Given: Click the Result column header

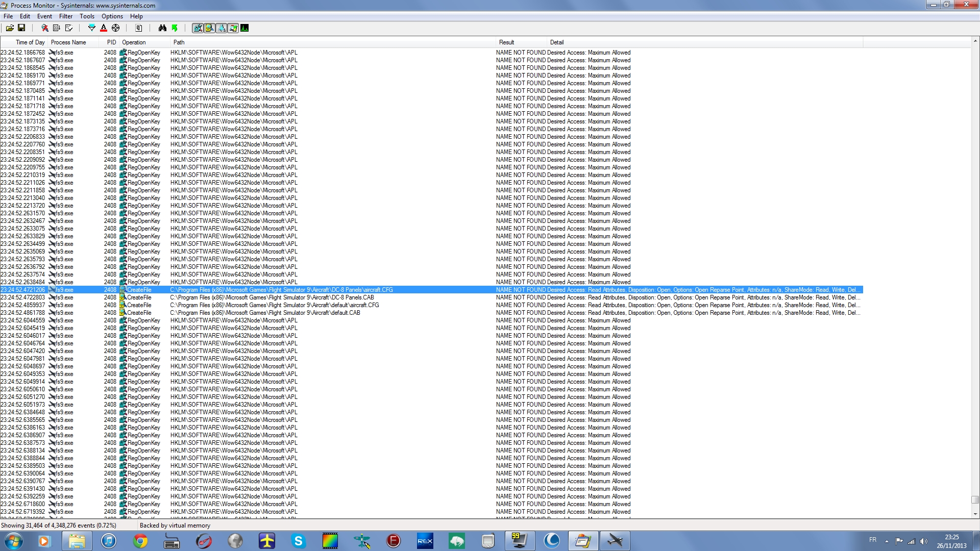Looking at the screenshot, I should (x=521, y=42).
